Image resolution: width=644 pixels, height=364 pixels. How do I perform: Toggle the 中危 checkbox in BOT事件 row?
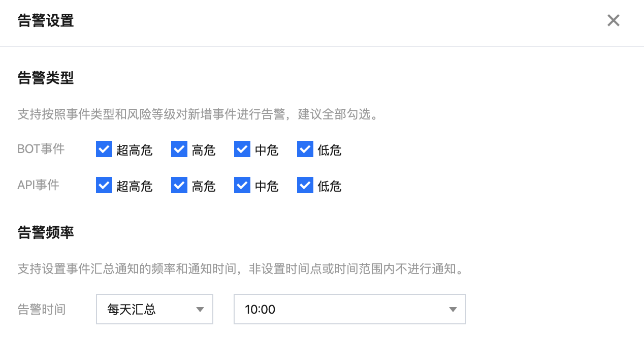[242, 149]
